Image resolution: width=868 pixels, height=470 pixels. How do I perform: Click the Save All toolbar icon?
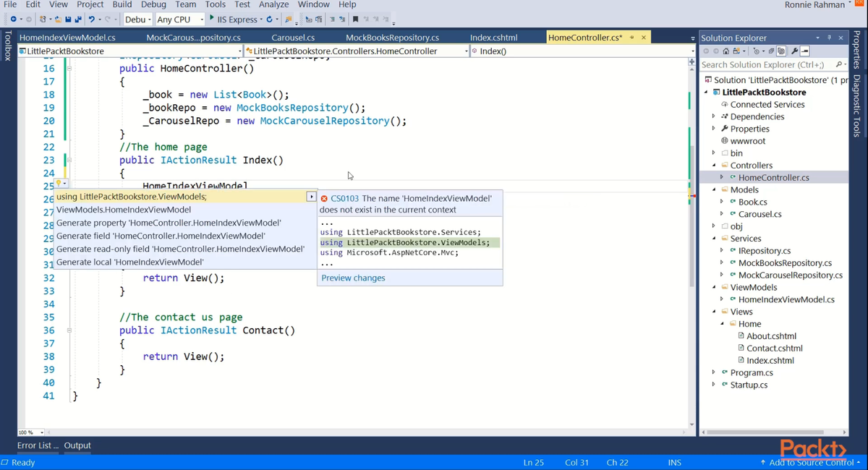point(77,19)
